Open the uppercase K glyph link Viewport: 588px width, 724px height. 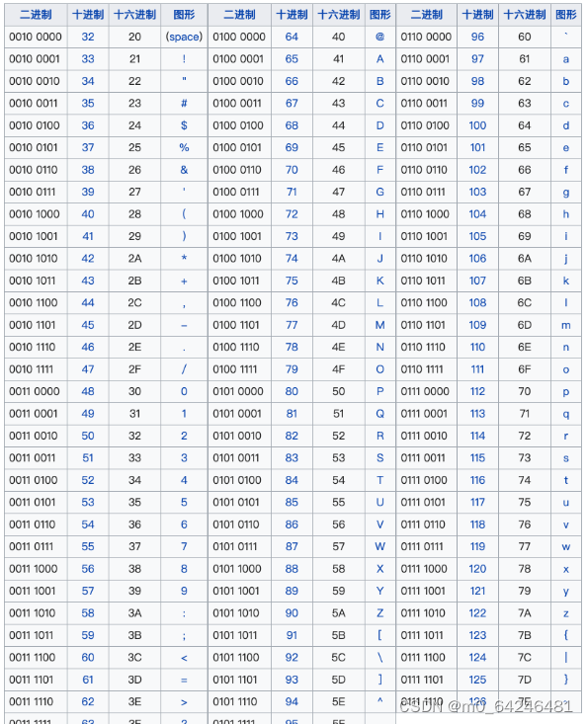(379, 281)
